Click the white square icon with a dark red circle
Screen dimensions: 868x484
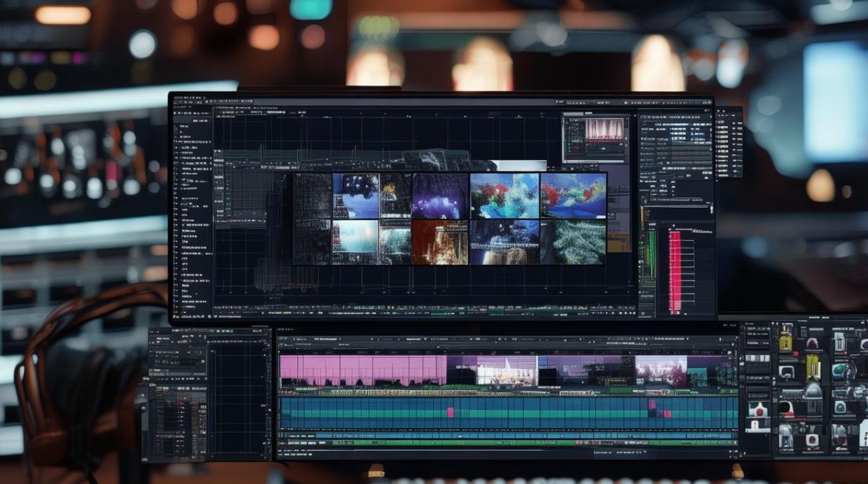(x=812, y=440)
